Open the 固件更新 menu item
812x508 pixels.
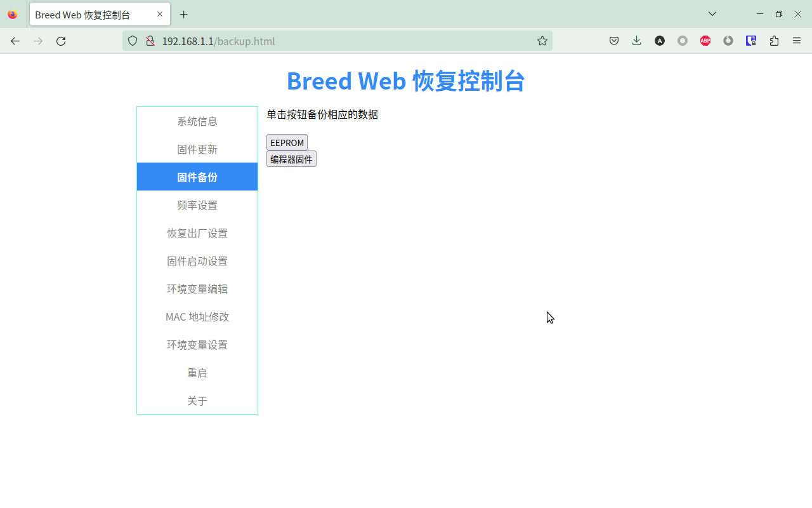pyautogui.click(x=197, y=149)
